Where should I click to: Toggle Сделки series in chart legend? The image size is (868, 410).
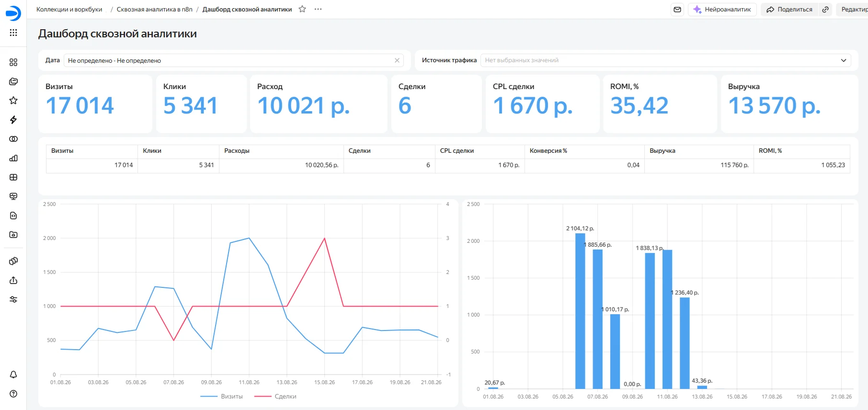[x=275, y=397]
